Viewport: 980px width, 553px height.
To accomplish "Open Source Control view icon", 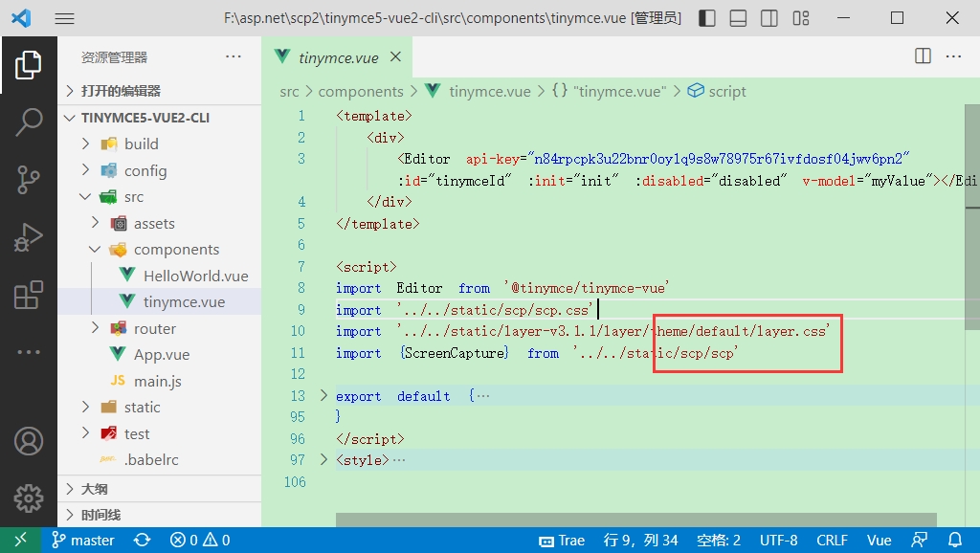I will [x=28, y=179].
